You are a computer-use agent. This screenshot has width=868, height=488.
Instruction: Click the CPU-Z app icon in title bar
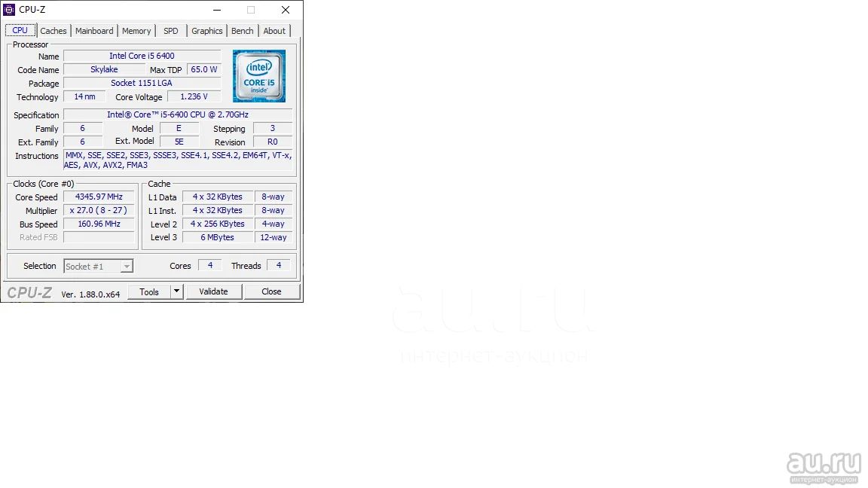[x=9, y=9]
